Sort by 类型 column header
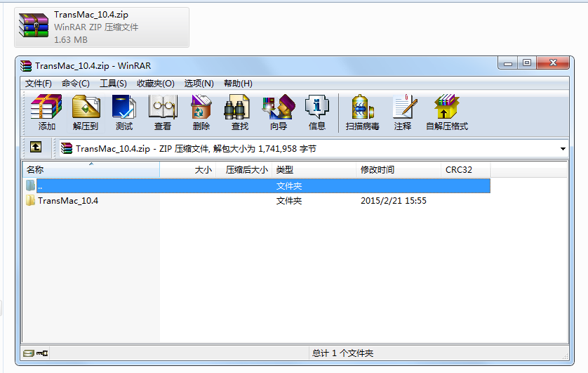588x373 pixels. [x=314, y=169]
